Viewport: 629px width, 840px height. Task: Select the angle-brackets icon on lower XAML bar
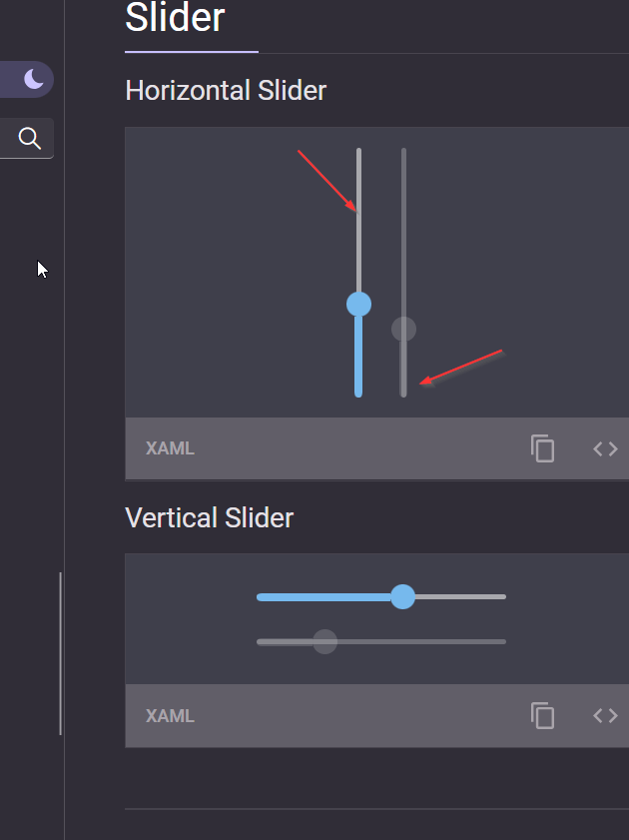coord(604,715)
